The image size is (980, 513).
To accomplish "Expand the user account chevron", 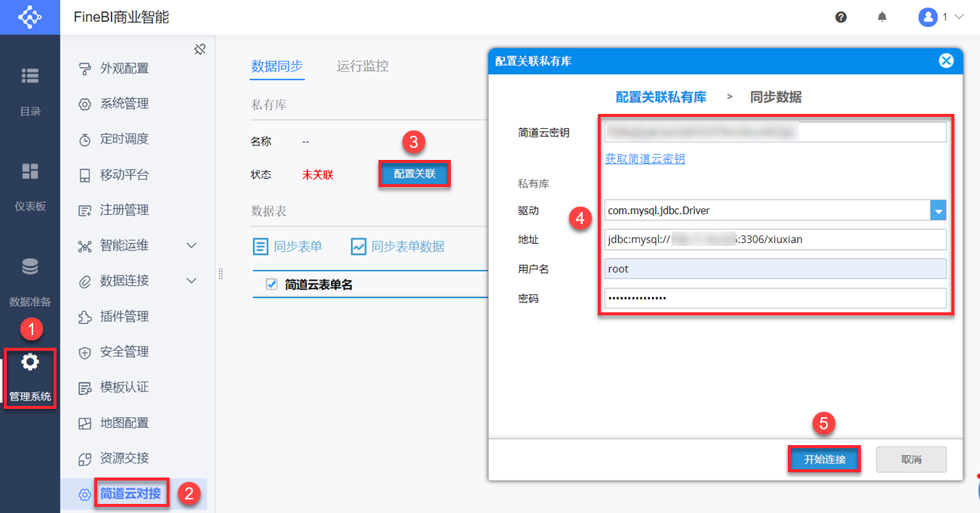I will coord(959,17).
